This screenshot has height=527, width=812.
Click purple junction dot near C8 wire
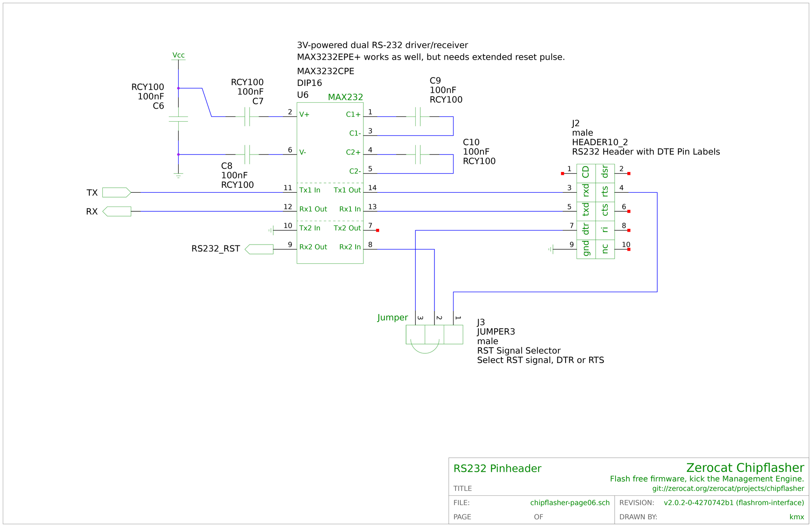pyautogui.click(x=178, y=155)
